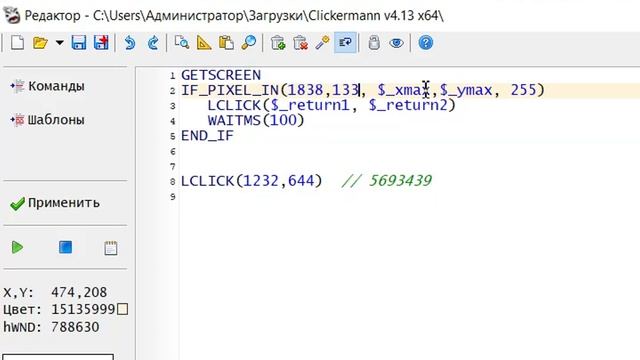Click the Цвет value 15135999

pos(83,309)
